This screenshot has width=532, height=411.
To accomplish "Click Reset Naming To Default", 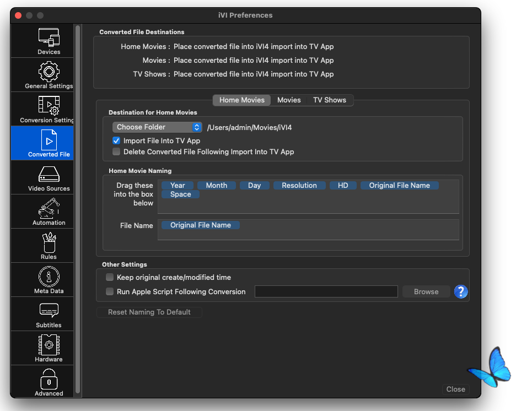I will click(x=149, y=312).
